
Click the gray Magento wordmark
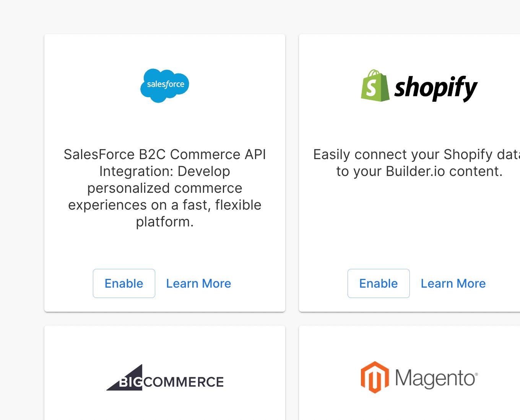point(436,378)
